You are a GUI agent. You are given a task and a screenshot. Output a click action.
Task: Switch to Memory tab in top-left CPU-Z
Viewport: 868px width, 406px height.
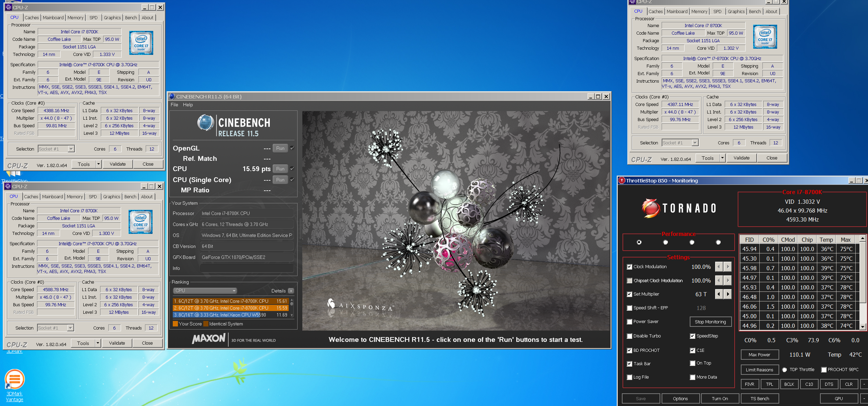coord(75,17)
